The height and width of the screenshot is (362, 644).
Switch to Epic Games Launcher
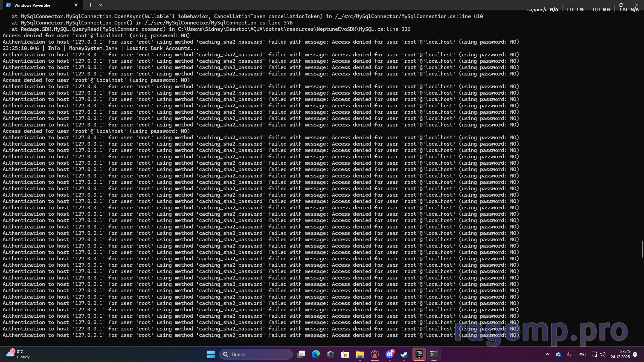[x=419, y=354]
